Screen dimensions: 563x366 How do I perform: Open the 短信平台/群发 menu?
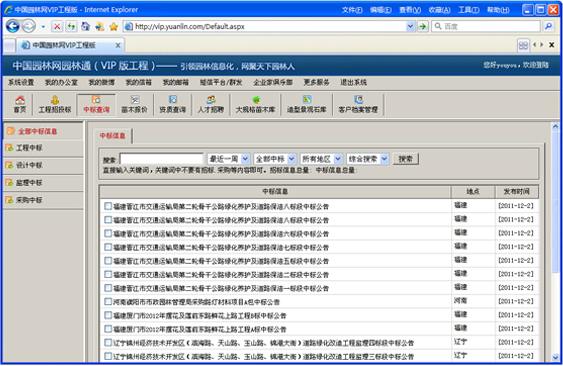[x=221, y=83]
